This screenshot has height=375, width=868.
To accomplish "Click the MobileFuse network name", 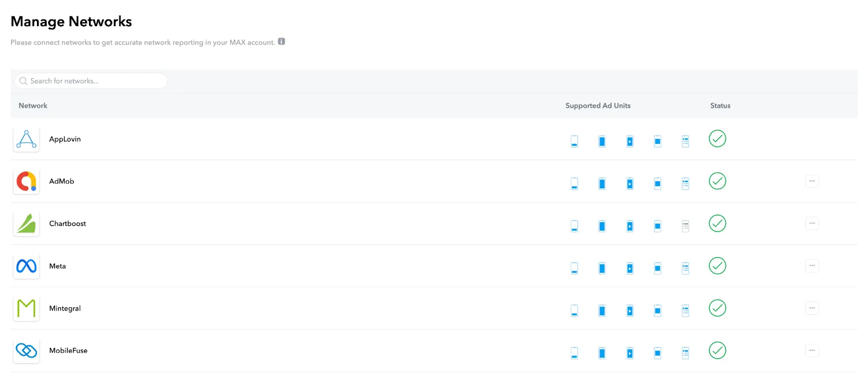I will click(68, 351).
